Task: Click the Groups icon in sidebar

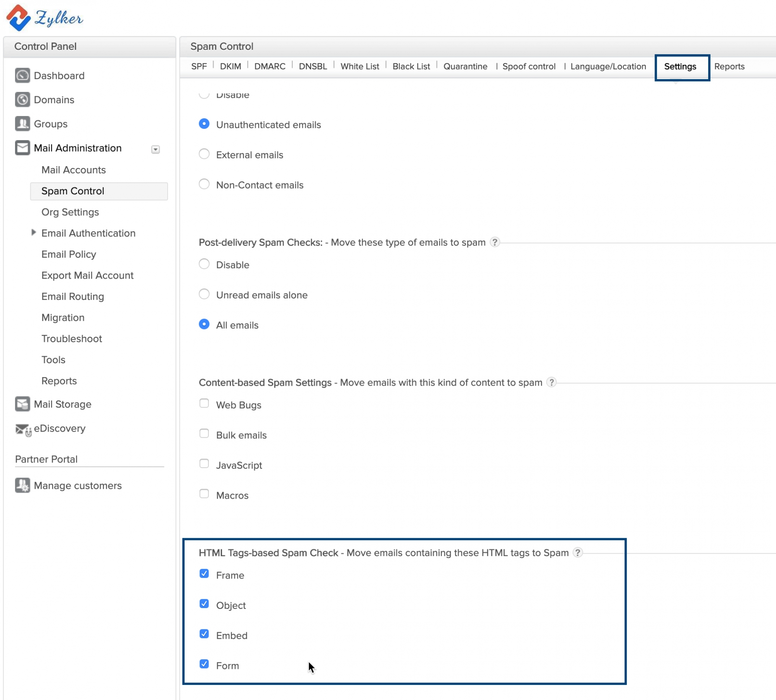Action: pos(22,124)
